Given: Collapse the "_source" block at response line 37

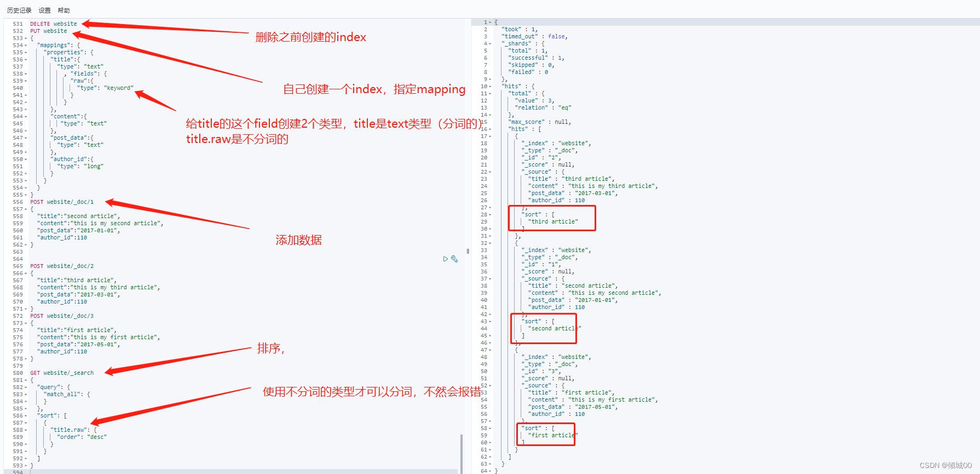Looking at the screenshot, I should click(490, 279).
